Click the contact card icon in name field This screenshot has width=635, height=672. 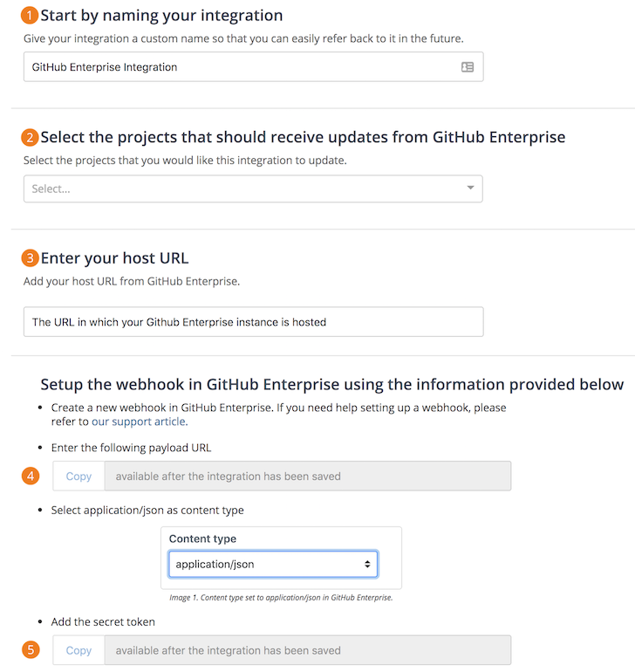pyautogui.click(x=468, y=67)
